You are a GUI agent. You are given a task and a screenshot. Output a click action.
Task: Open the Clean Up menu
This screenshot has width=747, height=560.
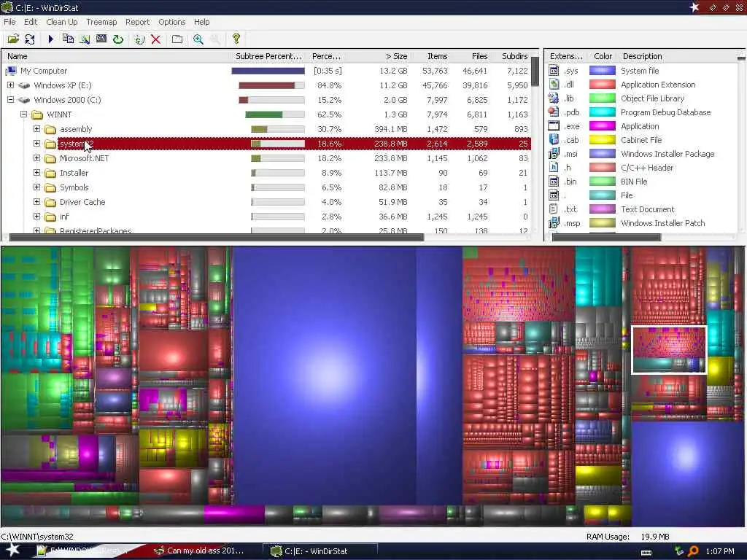[x=61, y=22]
